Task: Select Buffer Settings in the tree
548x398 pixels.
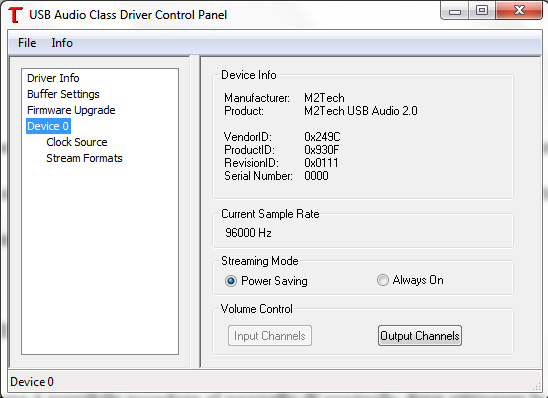Action: (63, 94)
